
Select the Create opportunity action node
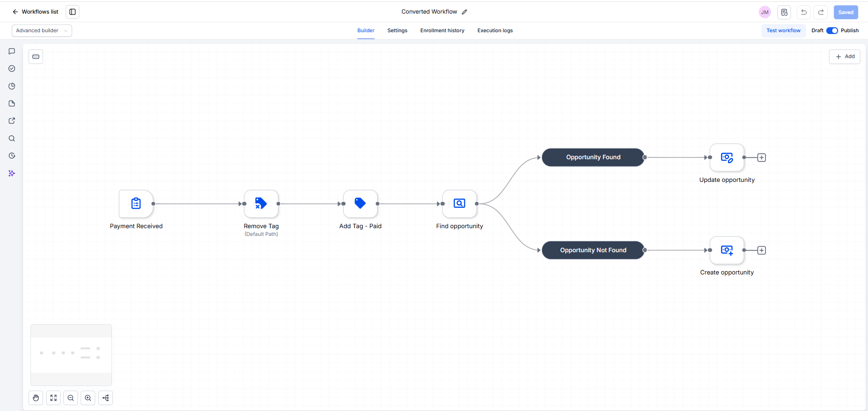point(727,250)
